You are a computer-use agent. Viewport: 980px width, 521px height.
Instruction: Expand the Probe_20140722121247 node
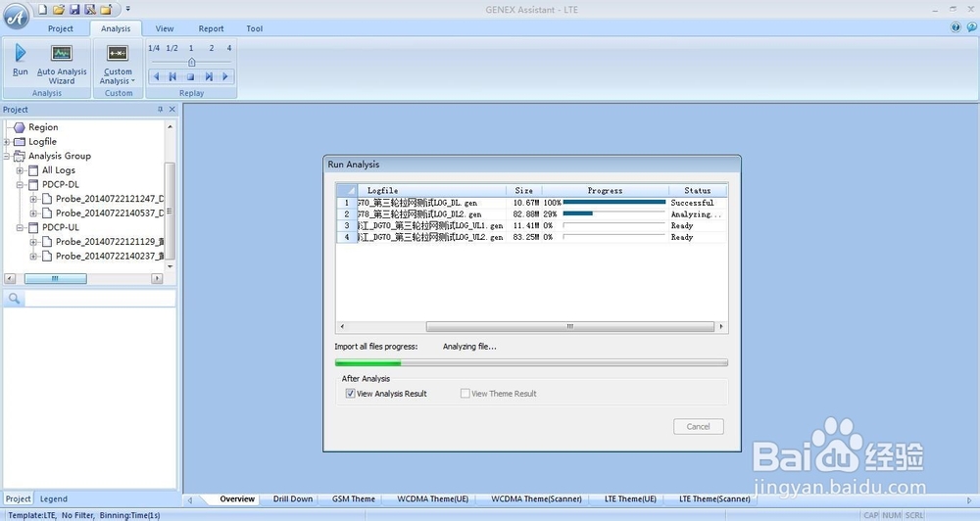[33, 199]
